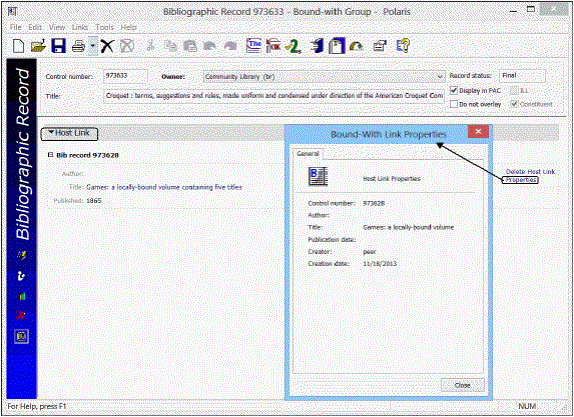Click the red R icon in blue sidebar

point(22,315)
